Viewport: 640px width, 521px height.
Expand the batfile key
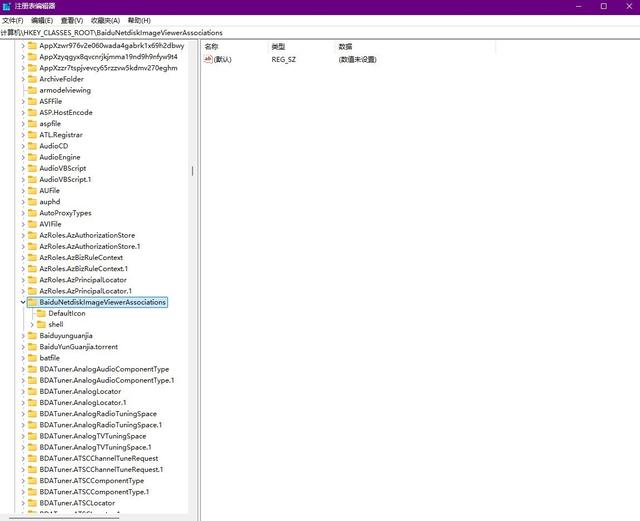pos(23,358)
